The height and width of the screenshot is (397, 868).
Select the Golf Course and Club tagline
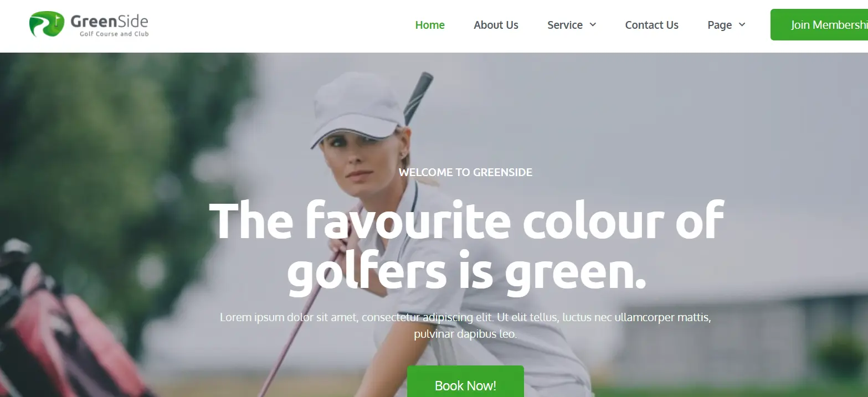click(x=114, y=34)
